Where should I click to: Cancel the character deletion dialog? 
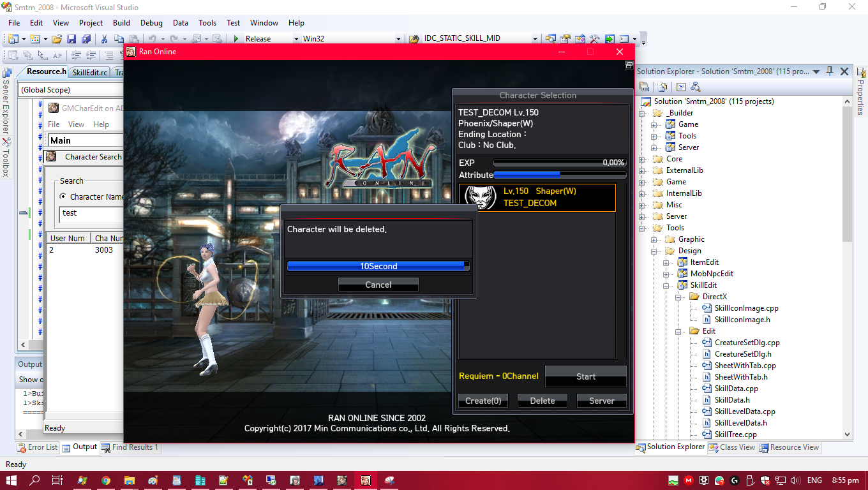click(x=378, y=285)
